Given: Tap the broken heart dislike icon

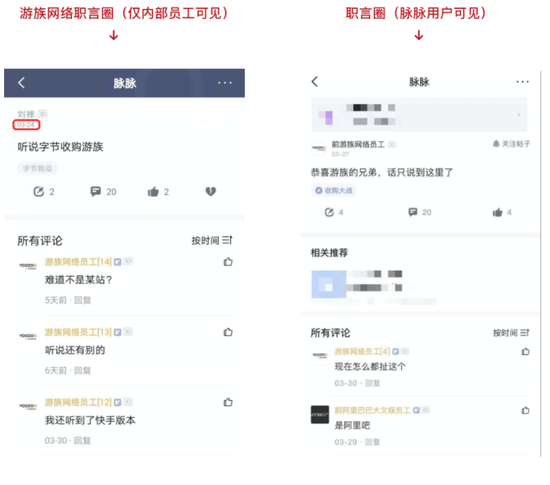Looking at the screenshot, I should 210,191.
